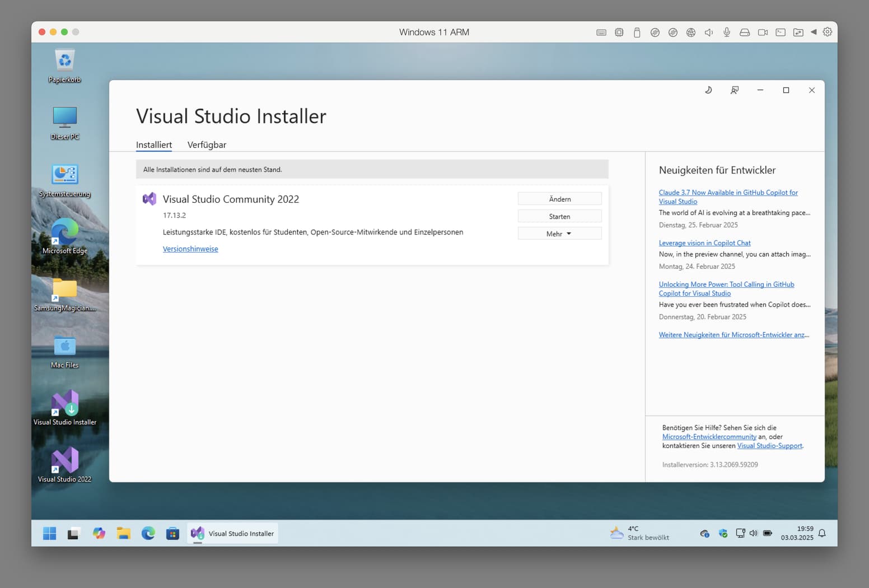
Task: Click the Visual Studio Community 2022 logo icon
Action: (x=149, y=199)
